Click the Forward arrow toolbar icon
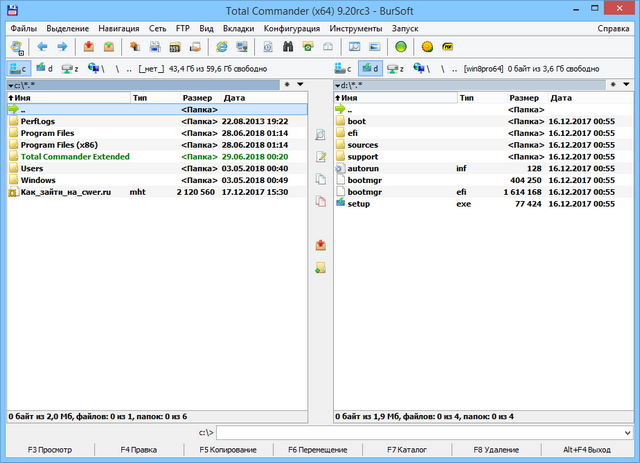 coord(61,46)
